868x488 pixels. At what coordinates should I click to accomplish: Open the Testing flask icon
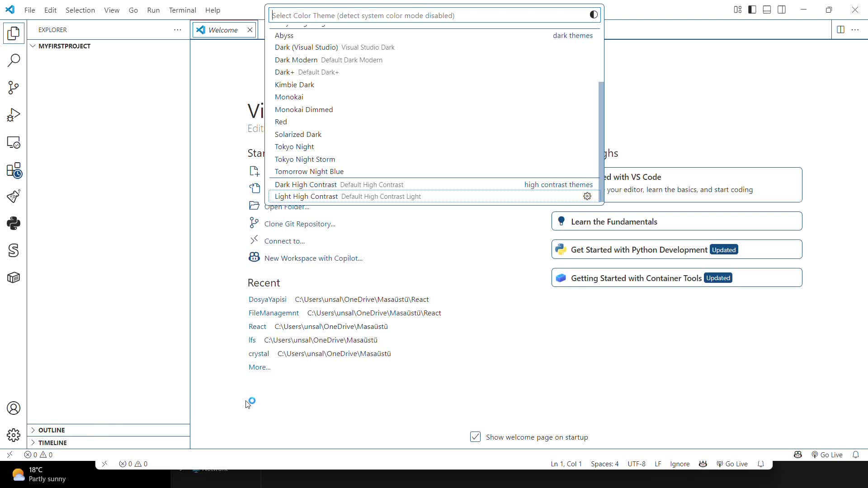click(x=14, y=196)
